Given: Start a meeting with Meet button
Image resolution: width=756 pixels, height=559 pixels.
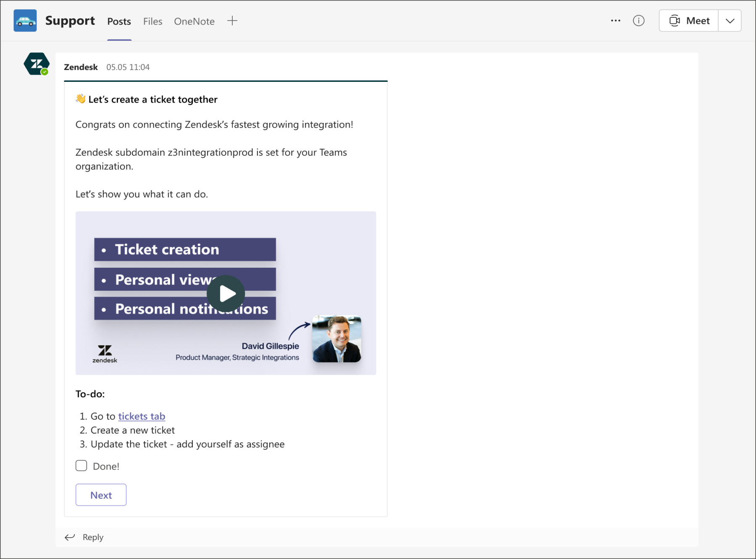Looking at the screenshot, I should 689,21.
